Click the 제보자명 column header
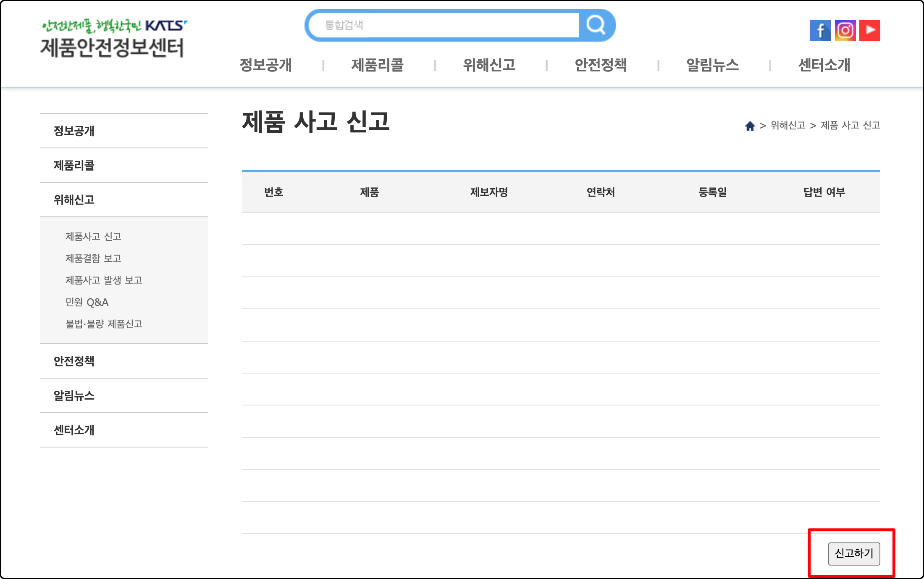 click(x=489, y=192)
